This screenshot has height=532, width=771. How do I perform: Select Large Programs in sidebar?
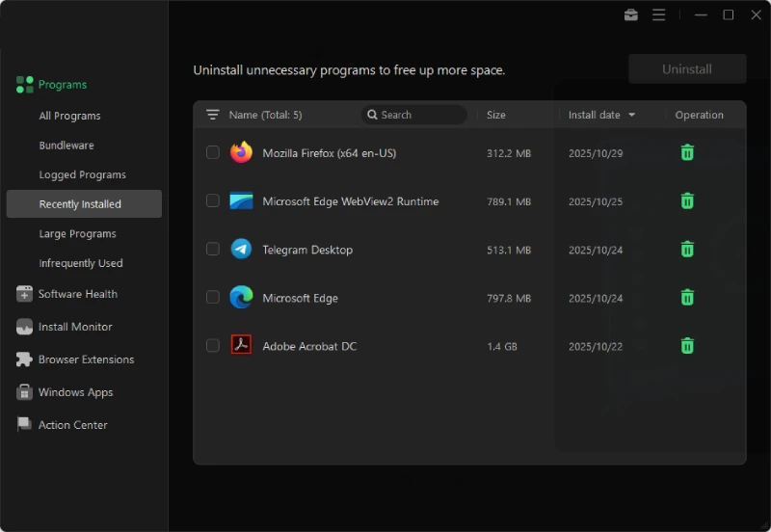[x=77, y=233]
